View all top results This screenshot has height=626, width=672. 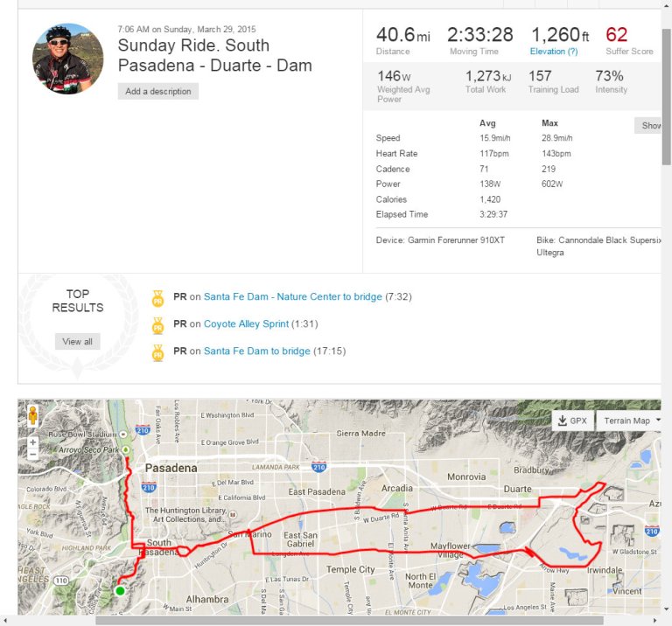click(77, 341)
